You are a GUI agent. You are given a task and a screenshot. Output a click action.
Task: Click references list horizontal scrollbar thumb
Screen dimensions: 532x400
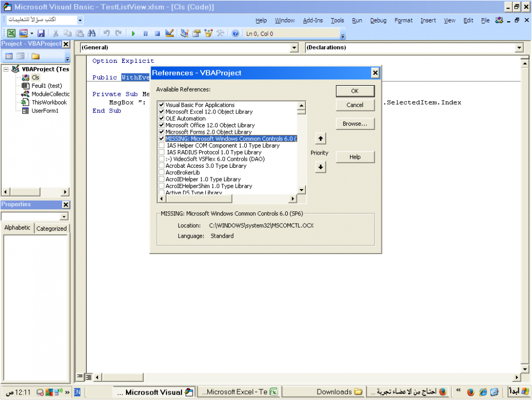click(198, 199)
